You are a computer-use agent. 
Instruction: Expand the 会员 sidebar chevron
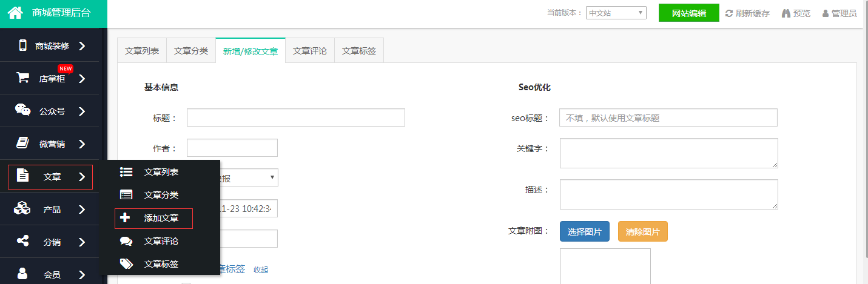pos(82,275)
